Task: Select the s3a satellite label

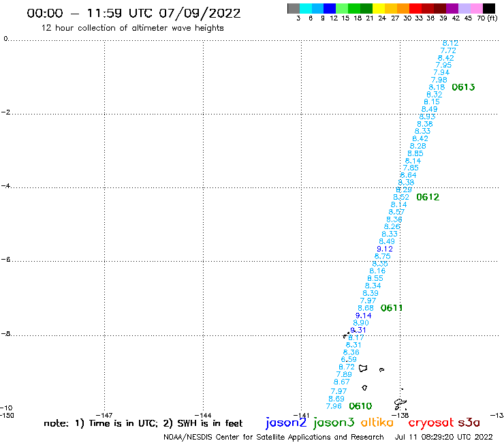Action: [469, 423]
